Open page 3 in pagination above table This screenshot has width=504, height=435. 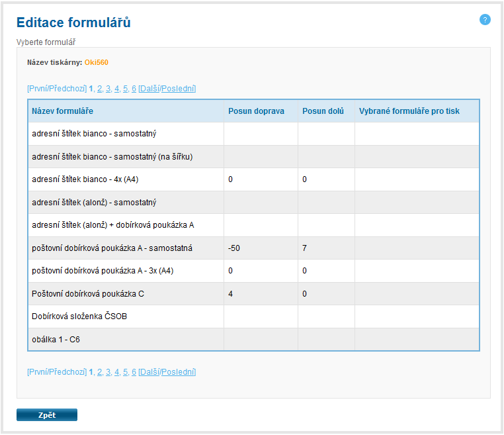[x=108, y=89]
